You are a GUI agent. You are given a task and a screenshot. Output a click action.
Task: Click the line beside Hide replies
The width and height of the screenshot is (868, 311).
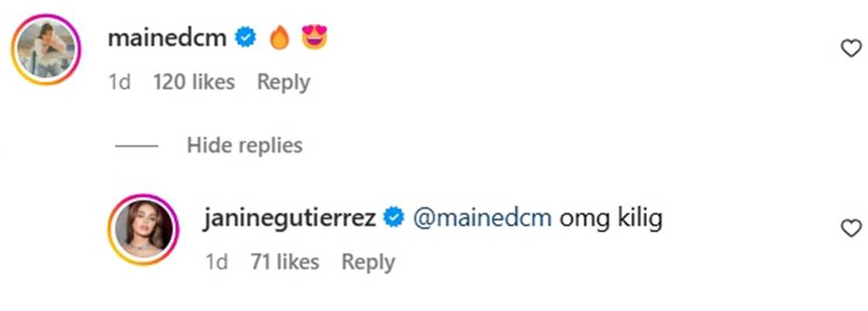tap(136, 146)
